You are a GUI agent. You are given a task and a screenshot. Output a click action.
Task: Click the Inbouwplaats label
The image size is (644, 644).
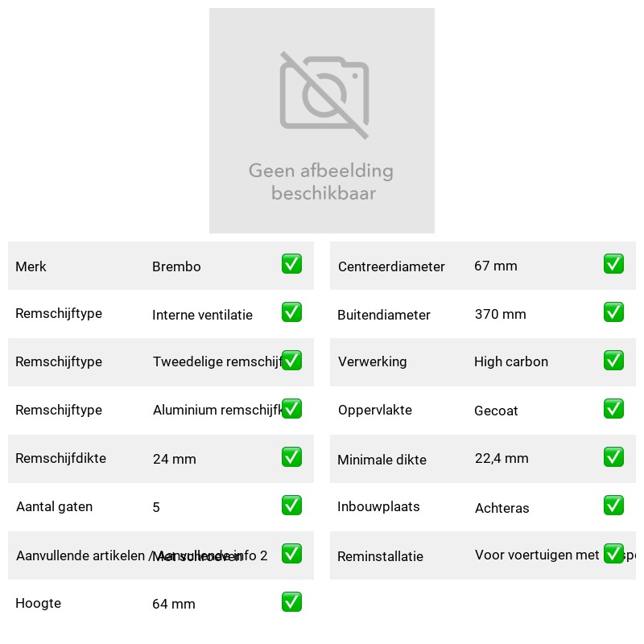(378, 507)
